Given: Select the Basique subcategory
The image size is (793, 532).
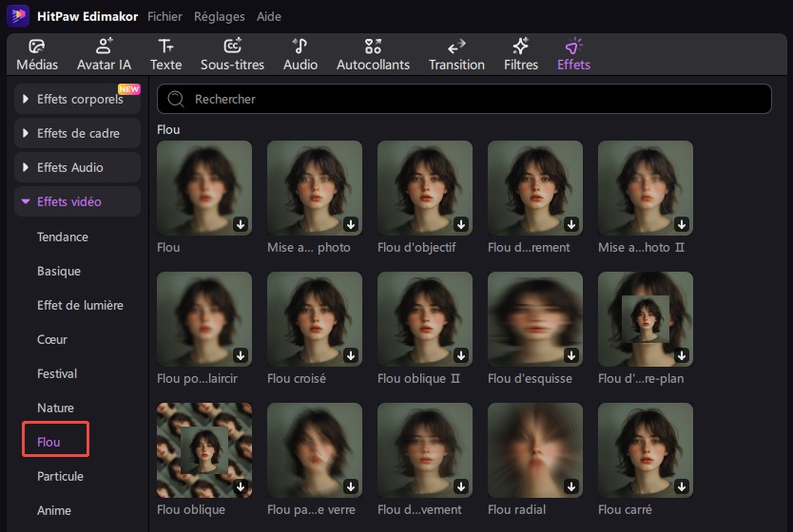Looking at the screenshot, I should [59, 272].
